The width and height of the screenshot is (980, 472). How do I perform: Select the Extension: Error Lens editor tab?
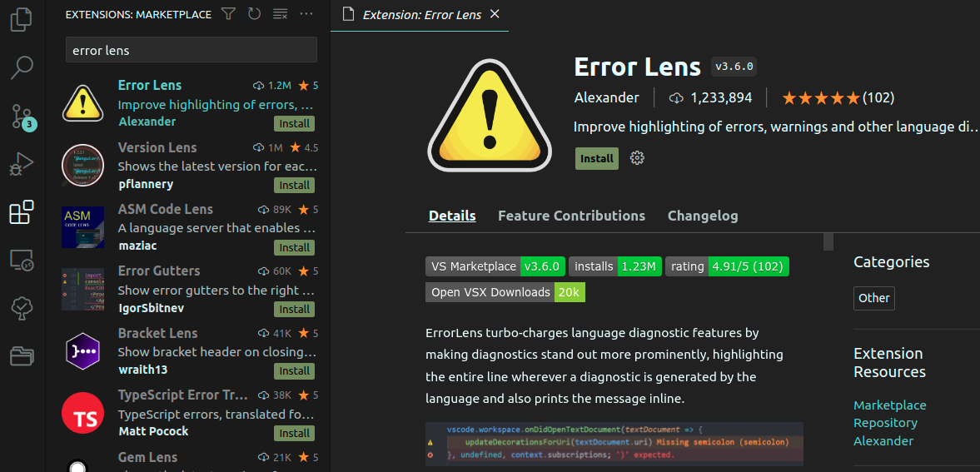pos(420,15)
